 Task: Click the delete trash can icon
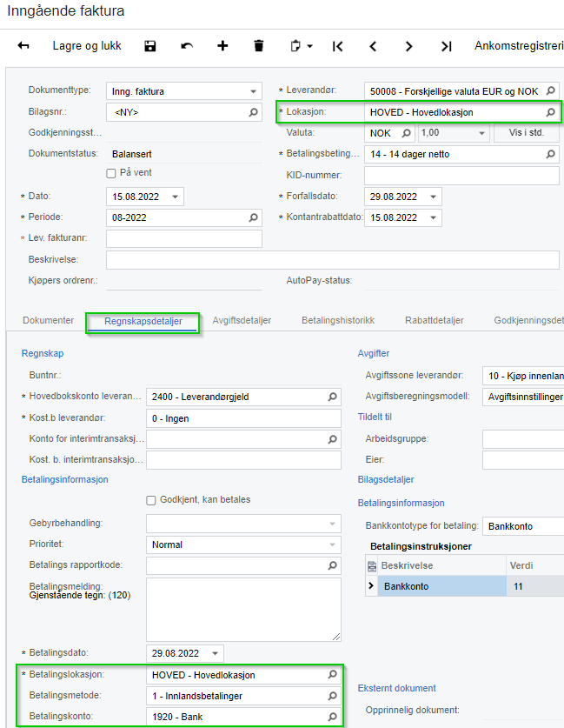(258, 46)
